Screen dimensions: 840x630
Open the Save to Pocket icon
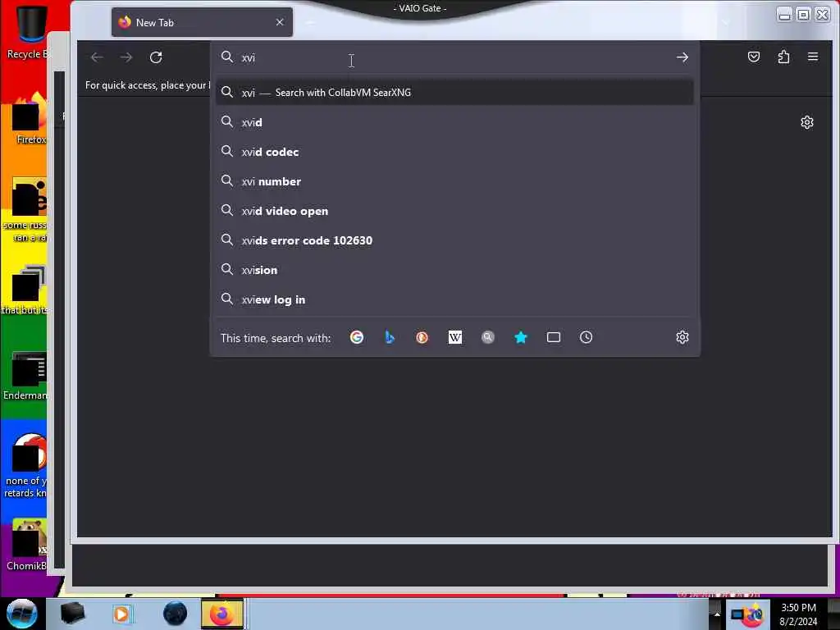[x=754, y=57]
